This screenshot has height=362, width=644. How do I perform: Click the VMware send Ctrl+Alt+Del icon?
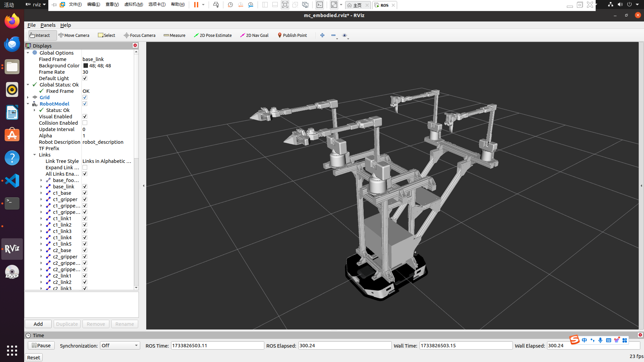[216, 5]
